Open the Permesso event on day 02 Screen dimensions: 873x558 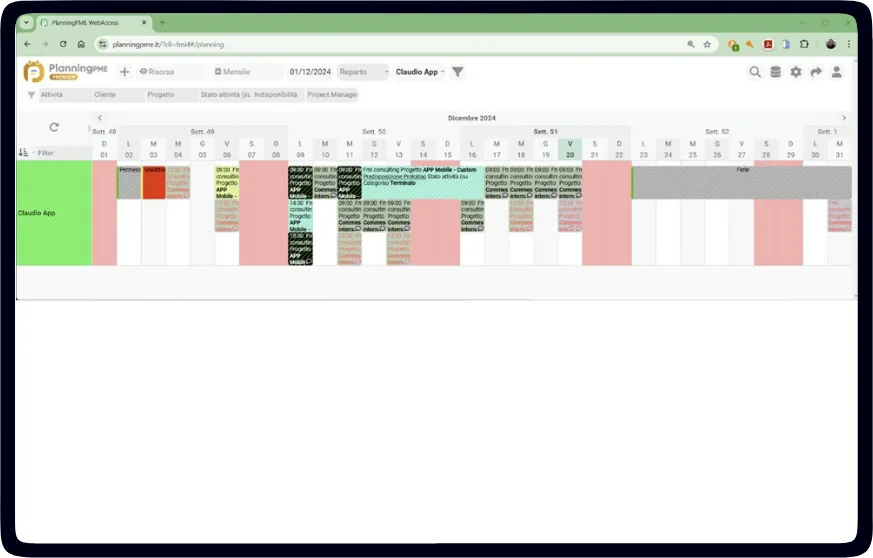(x=129, y=182)
